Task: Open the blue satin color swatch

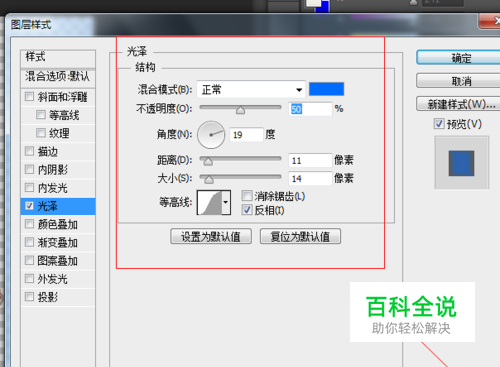Action: point(326,89)
